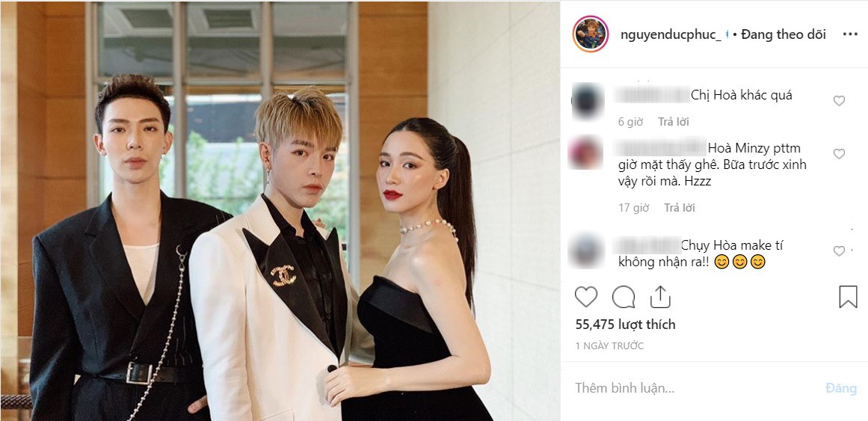
Task: Open the three-dot more options menu
Action: point(850,34)
